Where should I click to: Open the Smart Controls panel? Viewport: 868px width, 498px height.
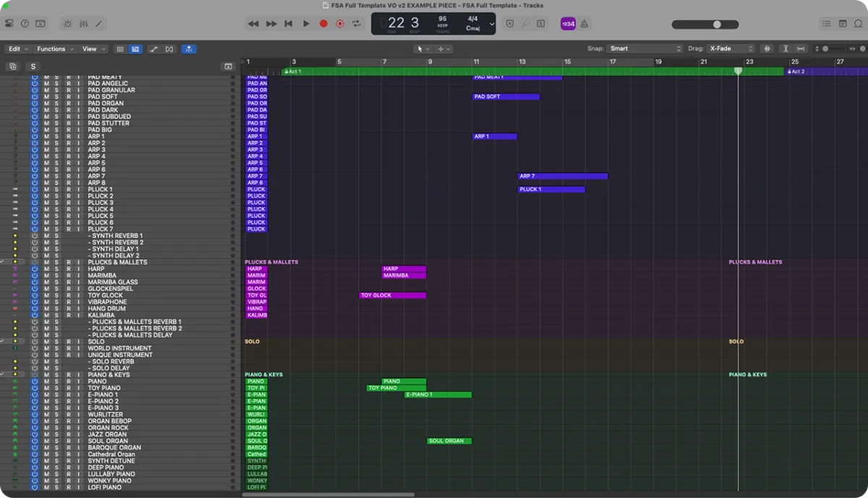[67, 24]
